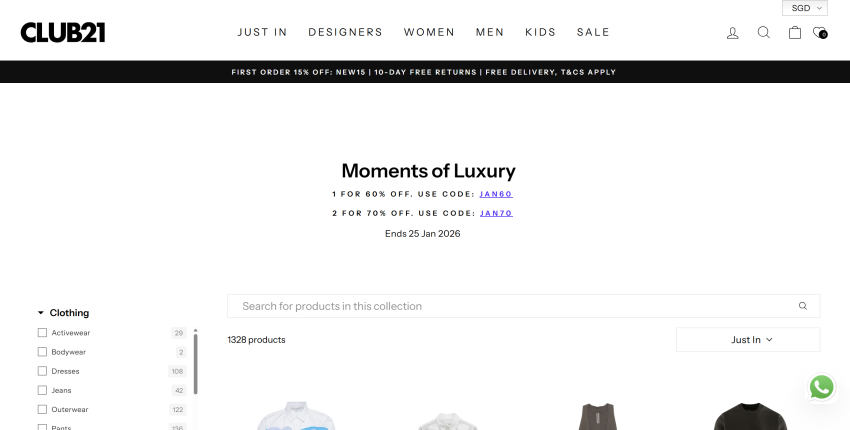Click the collection search magnifier icon
The height and width of the screenshot is (430, 850).
[803, 306]
